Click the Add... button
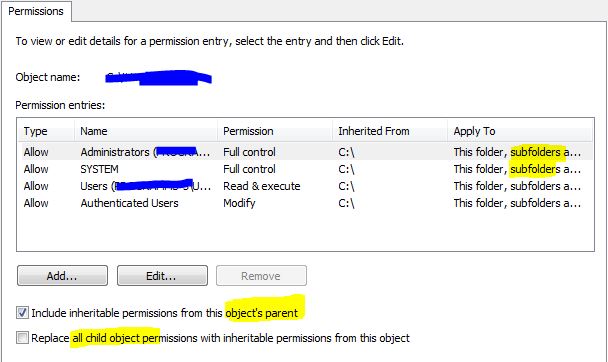The height and width of the screenshot is (362, 608). (x=62, y=276)
